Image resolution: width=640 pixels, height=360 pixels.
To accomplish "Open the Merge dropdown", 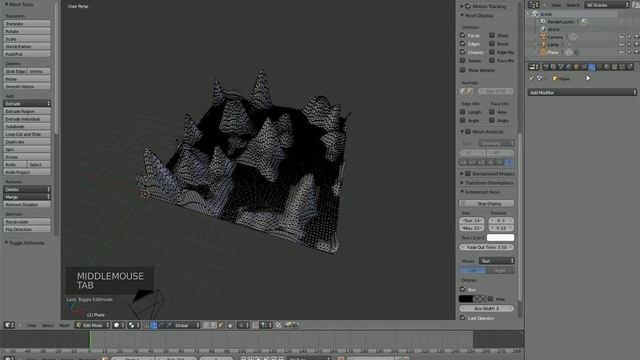I will coord(27,197).
